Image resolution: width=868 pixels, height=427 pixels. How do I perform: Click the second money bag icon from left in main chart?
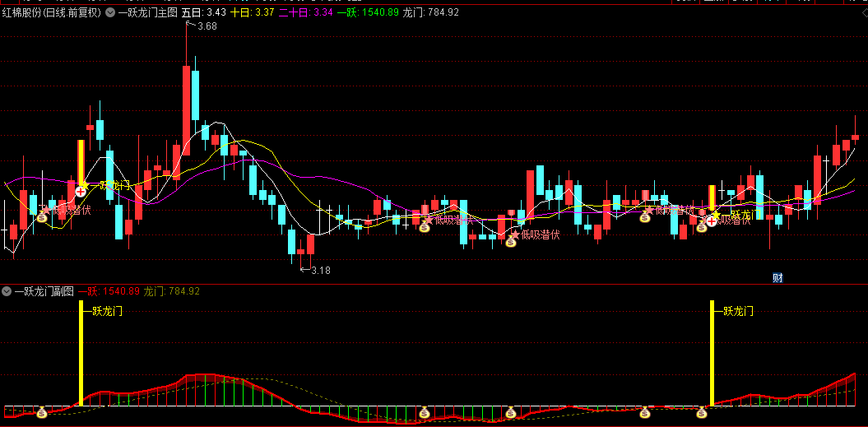point(425,226)
